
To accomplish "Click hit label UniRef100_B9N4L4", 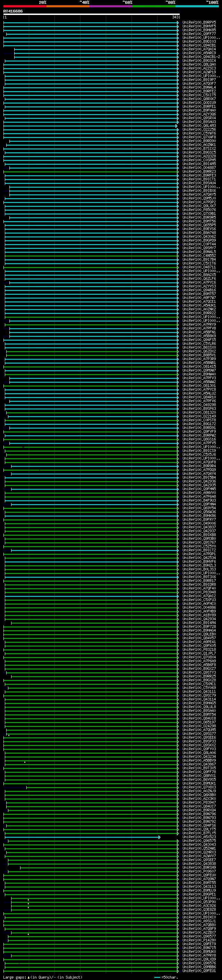I will [x=199, y=88].
